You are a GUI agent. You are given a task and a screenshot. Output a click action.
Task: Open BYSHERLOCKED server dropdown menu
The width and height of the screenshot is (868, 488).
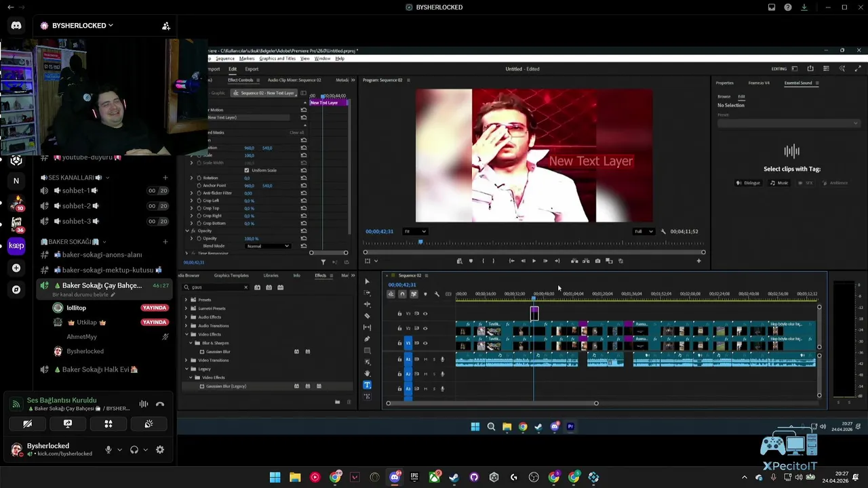click(x=83, y=26)
